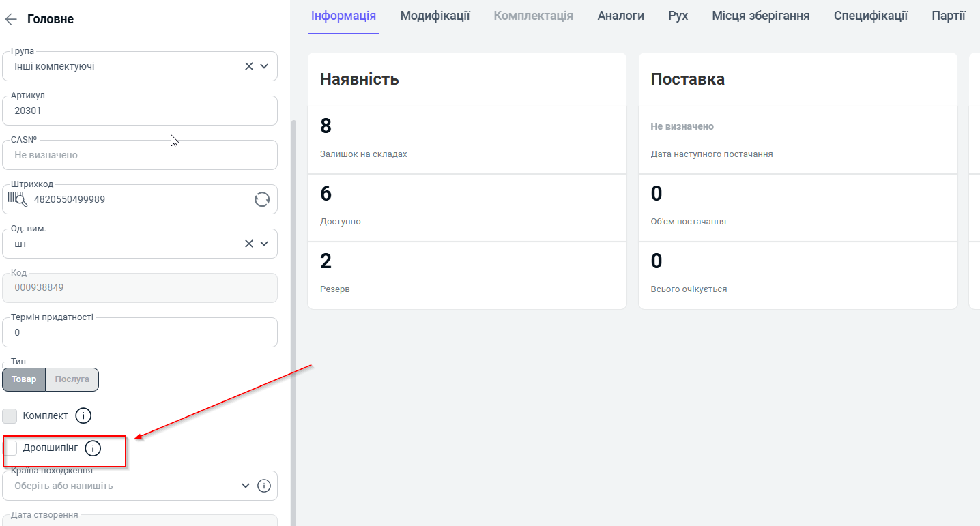The height and width of the screenshot is (526, 980).
Task: Click the left panel vertical scrollbar
Action: coord(294,307)
